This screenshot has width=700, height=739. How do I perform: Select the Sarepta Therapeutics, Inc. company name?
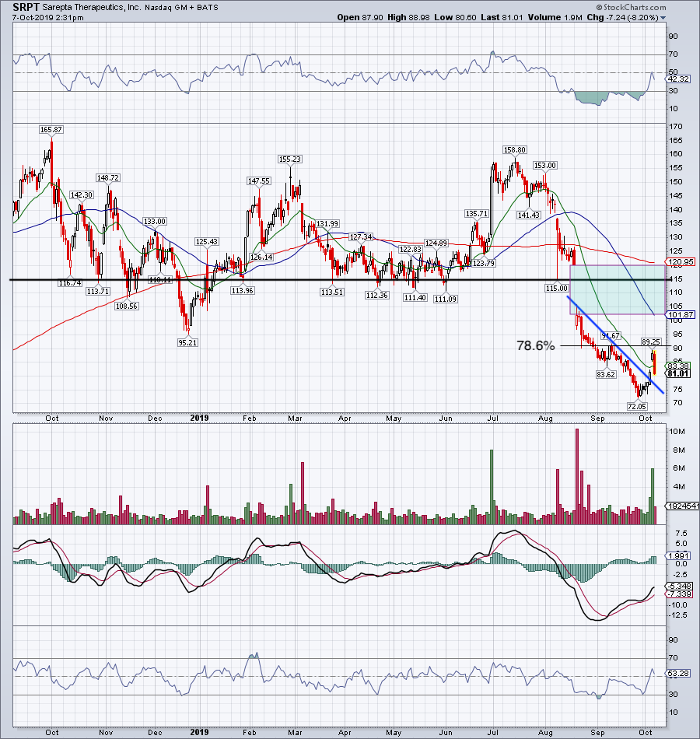tap(92, 8)
